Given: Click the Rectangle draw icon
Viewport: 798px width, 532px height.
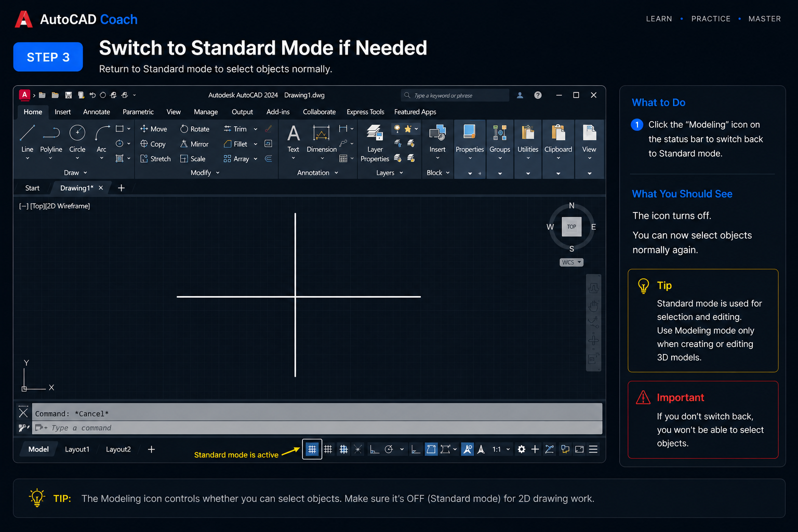Looking at the screenshot, I should [119, 129].
